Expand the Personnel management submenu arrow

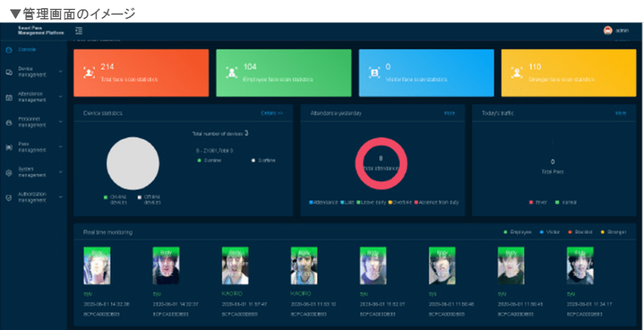click(60, 122)
